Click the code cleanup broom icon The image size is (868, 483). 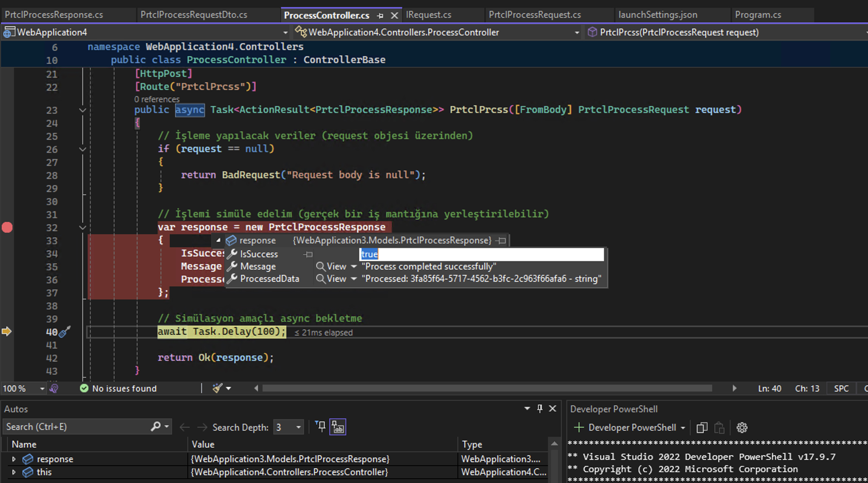(x=217, y=388)
